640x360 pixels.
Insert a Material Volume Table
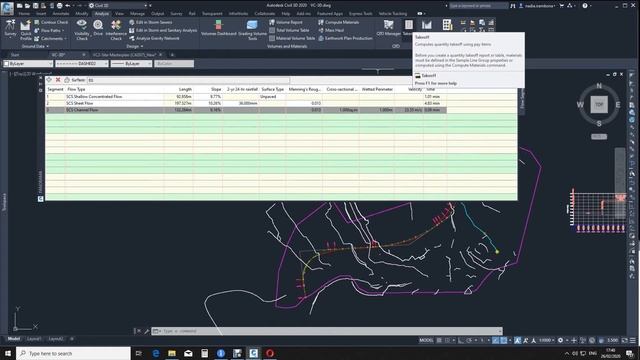292,38
